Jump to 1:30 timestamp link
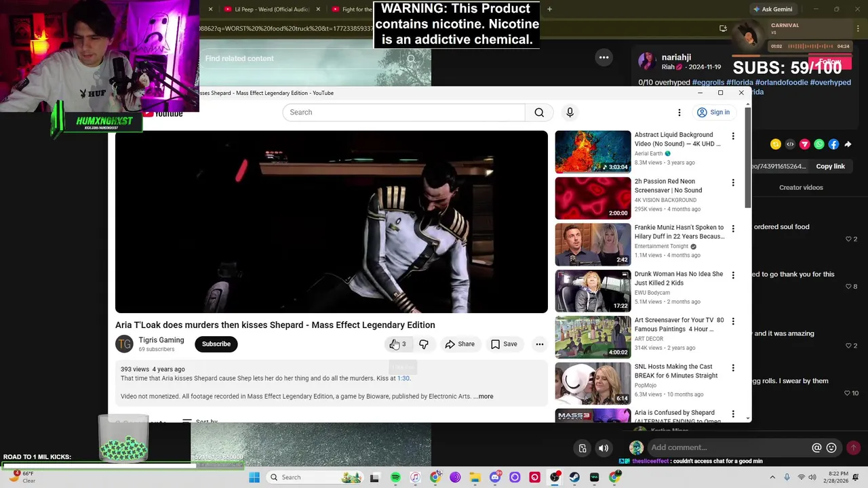Viewport: 868px width, 488px height. tap(403, 378)
